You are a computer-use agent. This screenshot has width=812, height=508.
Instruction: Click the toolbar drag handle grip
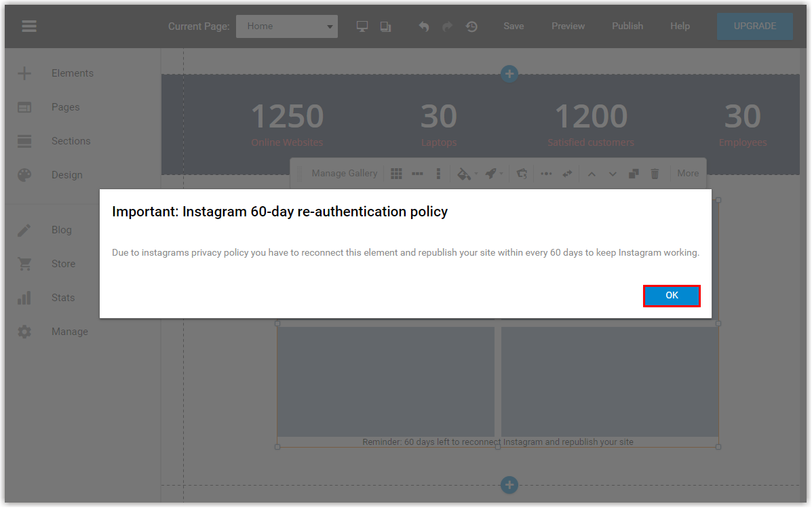click(x=300, y=174)
